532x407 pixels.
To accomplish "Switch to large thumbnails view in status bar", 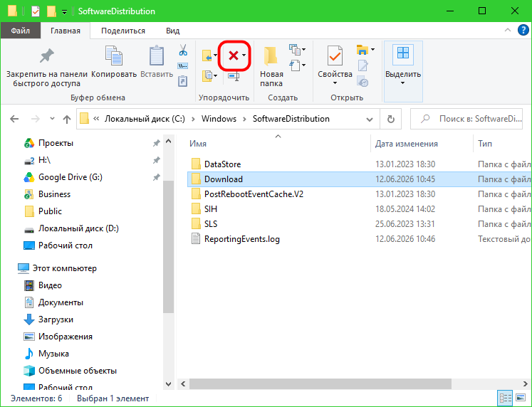I will point(521,398).
